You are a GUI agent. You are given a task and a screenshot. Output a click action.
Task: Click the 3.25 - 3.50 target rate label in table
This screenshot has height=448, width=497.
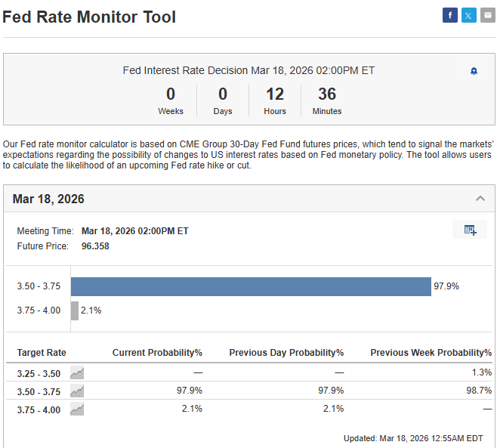click(x=39, y=372)
